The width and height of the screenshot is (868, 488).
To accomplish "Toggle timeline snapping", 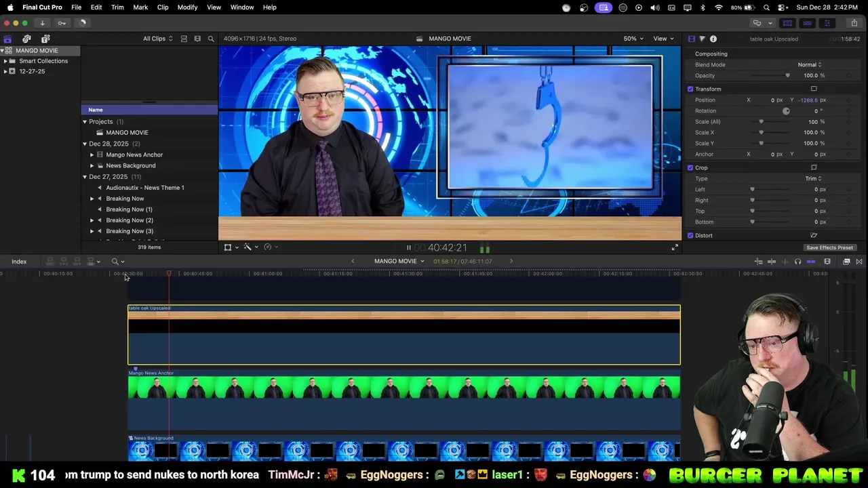I will [x=810, y=262].
